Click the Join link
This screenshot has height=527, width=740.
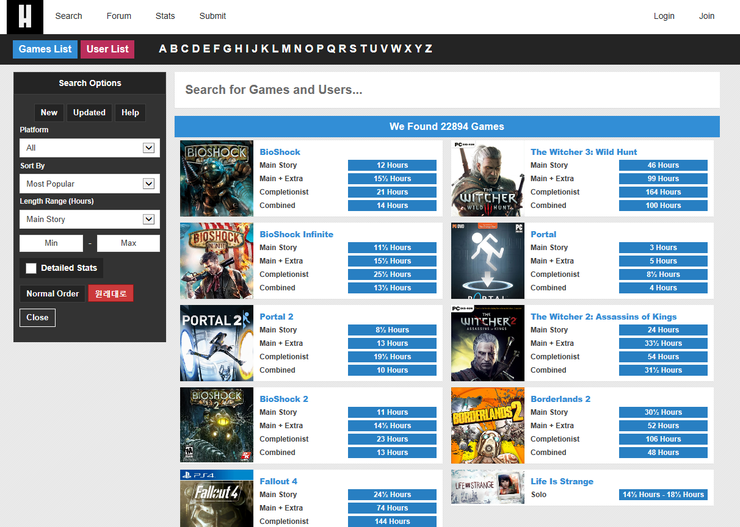coord(706,16)
